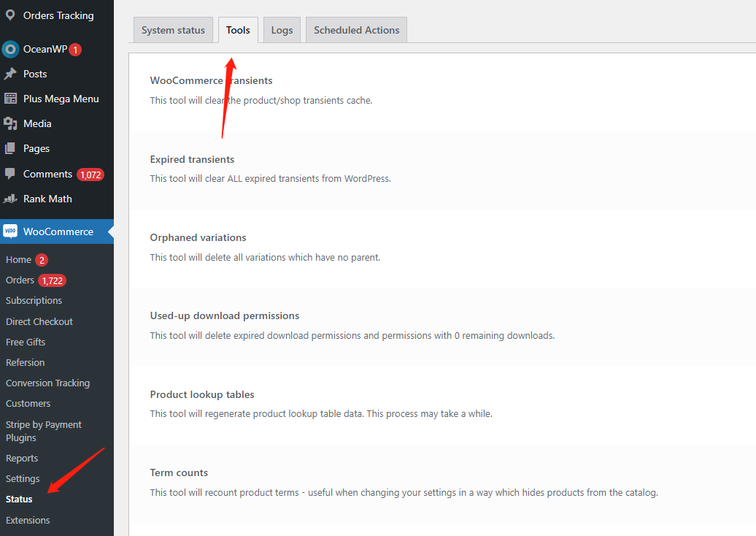Open the Free Gifts submenu link
Viewport: 756px width, 536px height.
pyautogui.click(x=26, y=342)
